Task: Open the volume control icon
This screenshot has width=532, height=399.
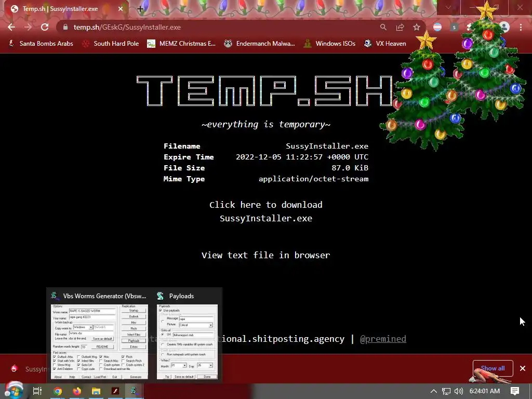Action: [459, 391]
